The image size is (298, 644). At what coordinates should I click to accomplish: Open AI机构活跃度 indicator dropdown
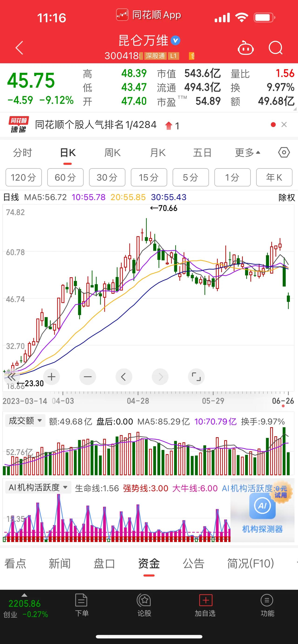(x=38, y=487)
